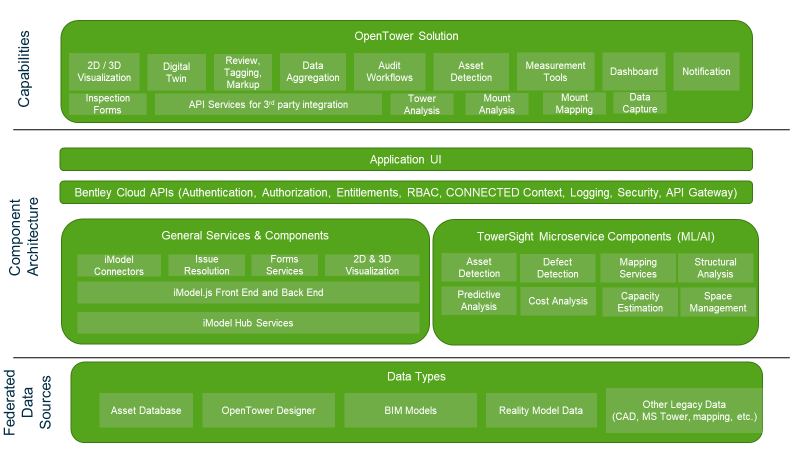Click the Data Aggregation box

coord(313,71)
